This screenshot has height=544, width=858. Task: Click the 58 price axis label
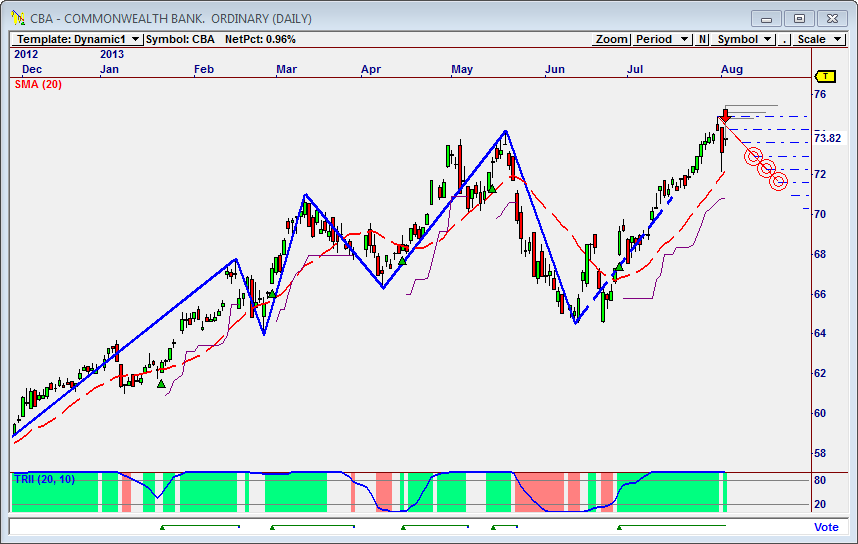coord(820,453)
